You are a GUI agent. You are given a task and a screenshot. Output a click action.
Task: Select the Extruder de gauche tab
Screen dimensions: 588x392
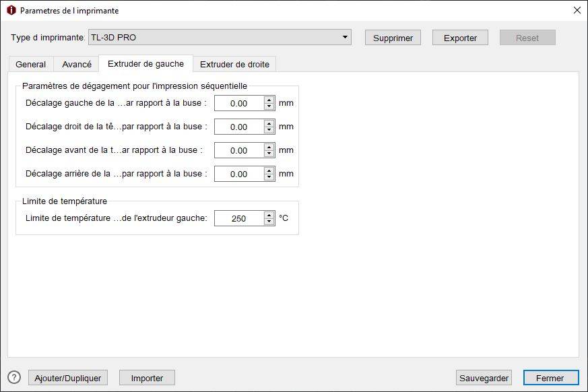pyautogui.click(x=146, y=64)
